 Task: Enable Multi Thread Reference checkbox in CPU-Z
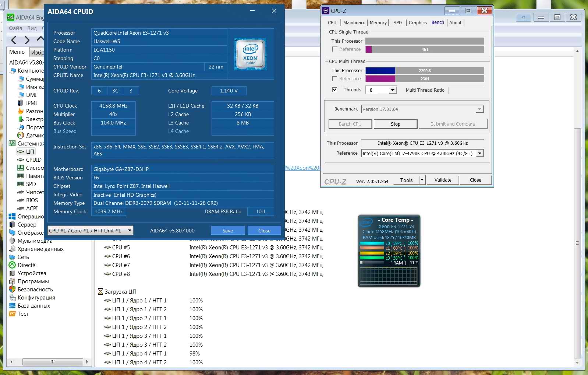coord(334,78)
